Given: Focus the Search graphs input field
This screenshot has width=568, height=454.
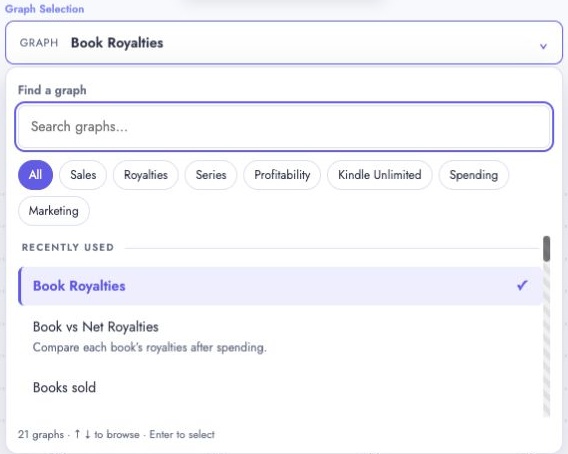Looking at the screenshot, I should (x=284, y=126).
